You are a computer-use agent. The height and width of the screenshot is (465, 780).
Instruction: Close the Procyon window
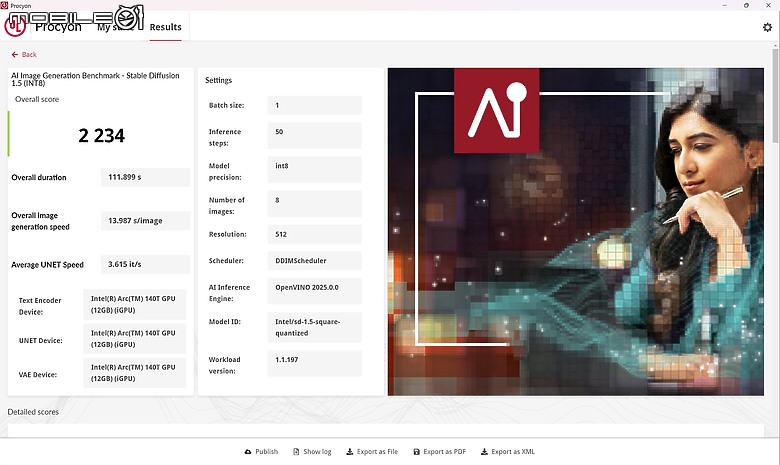pos(768,5)
